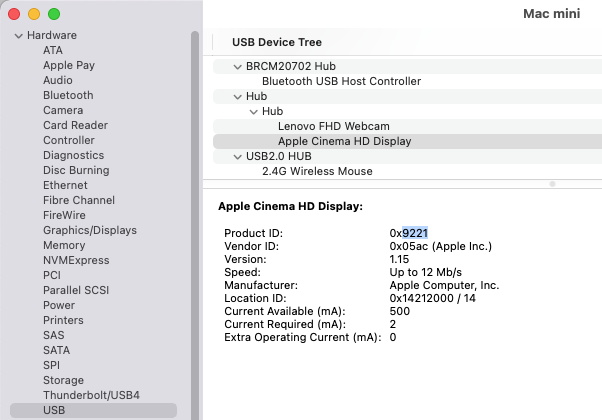Open the Thunderbolt/USB4 category
Image resolution: width=602 pixels, height=420 pixels.
pos(91,395)
